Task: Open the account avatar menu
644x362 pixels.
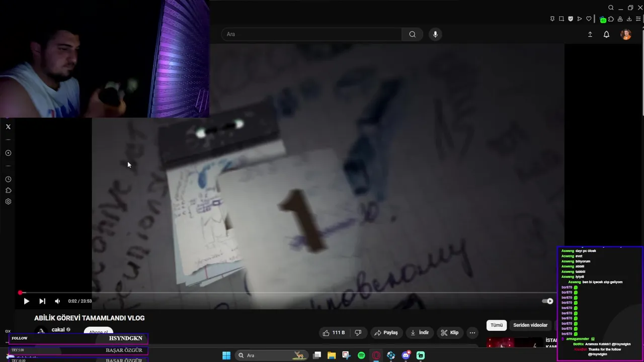Action: (x=626, y=34)
